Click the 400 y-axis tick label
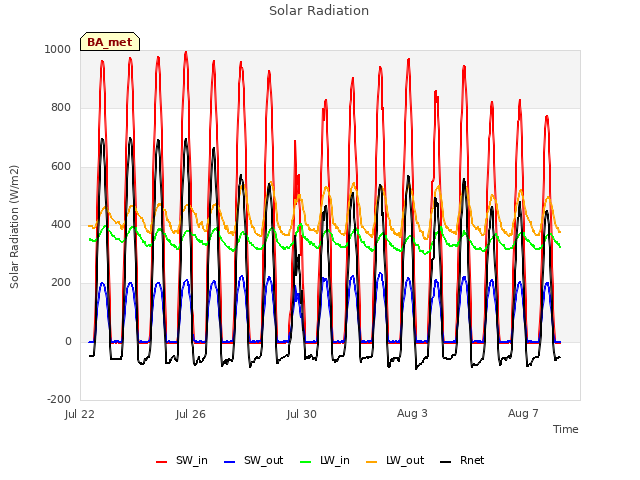This screenshot has height=480, width=640. pos(61,224)
